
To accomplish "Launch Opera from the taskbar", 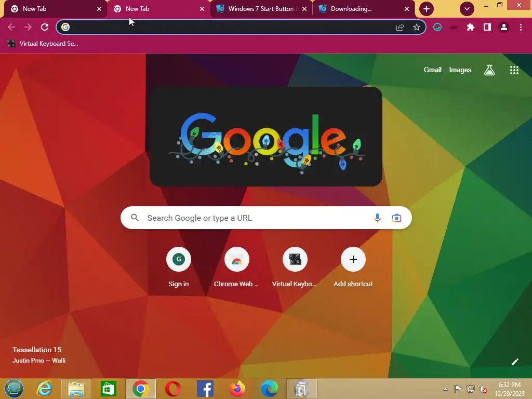I will click(172, 389).
